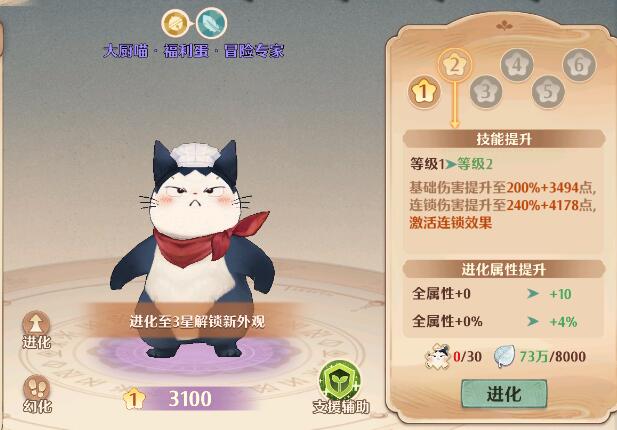Tap the 大厨喵 title text

[x=126, y=51]
